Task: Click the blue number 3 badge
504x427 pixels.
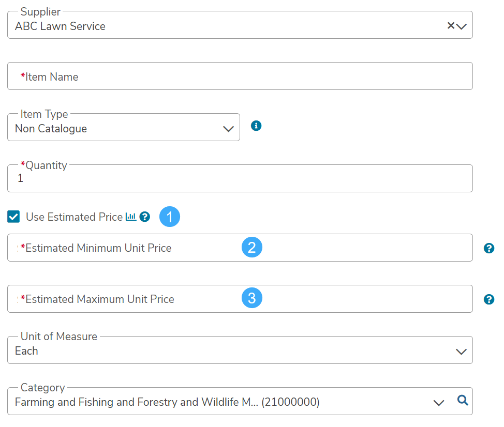Action: (x=252, y=298)
